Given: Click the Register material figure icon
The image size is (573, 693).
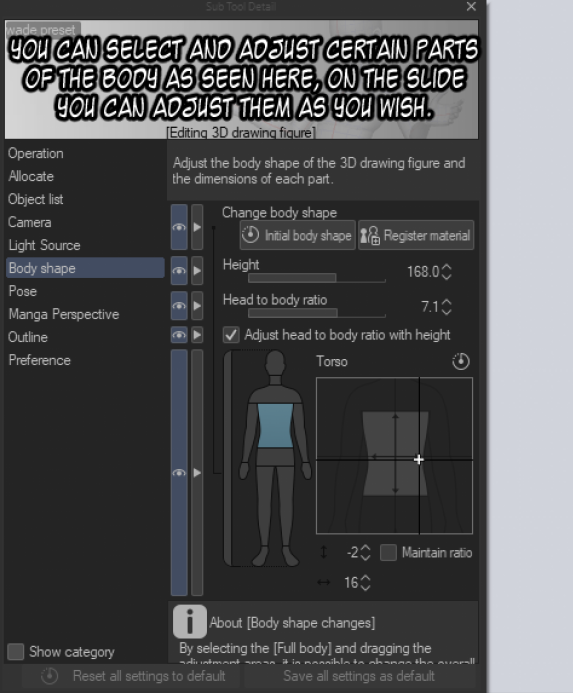Looking at the screenshot, I should click(x=370, y=235).
